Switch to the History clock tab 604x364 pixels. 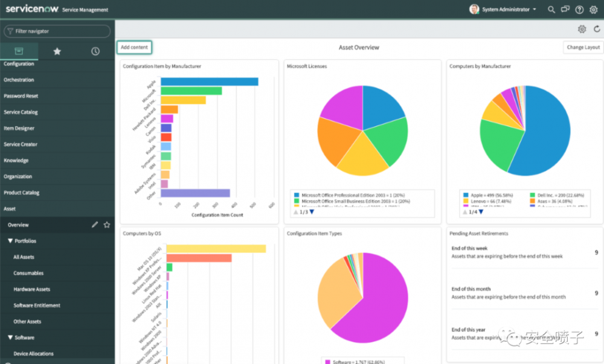(x=95, y=51)
